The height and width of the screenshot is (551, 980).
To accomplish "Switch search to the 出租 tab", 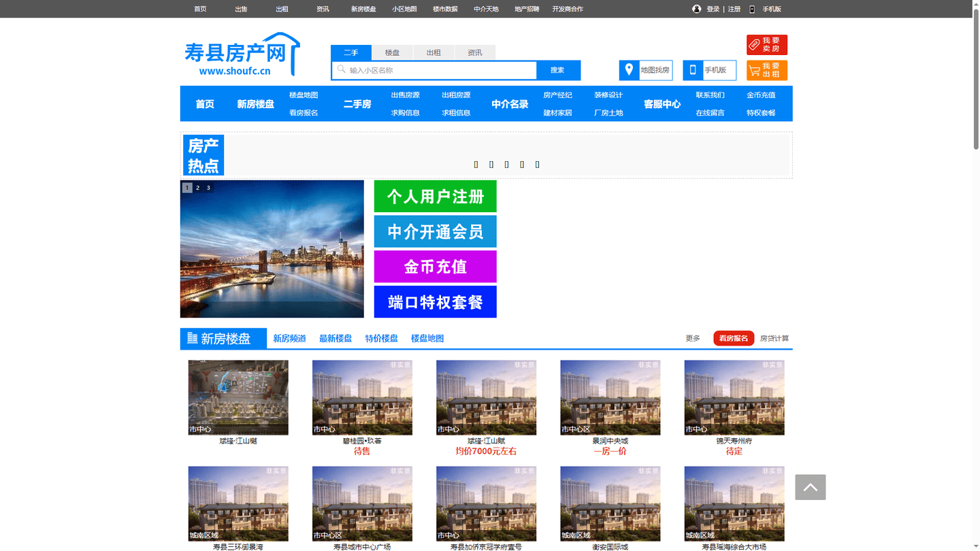I will tap(434, 52).
